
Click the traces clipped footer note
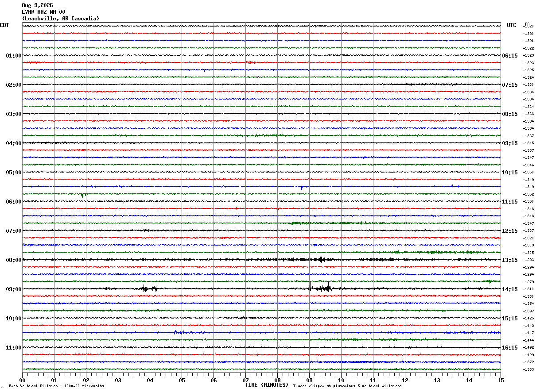click(x=347, y=386)
